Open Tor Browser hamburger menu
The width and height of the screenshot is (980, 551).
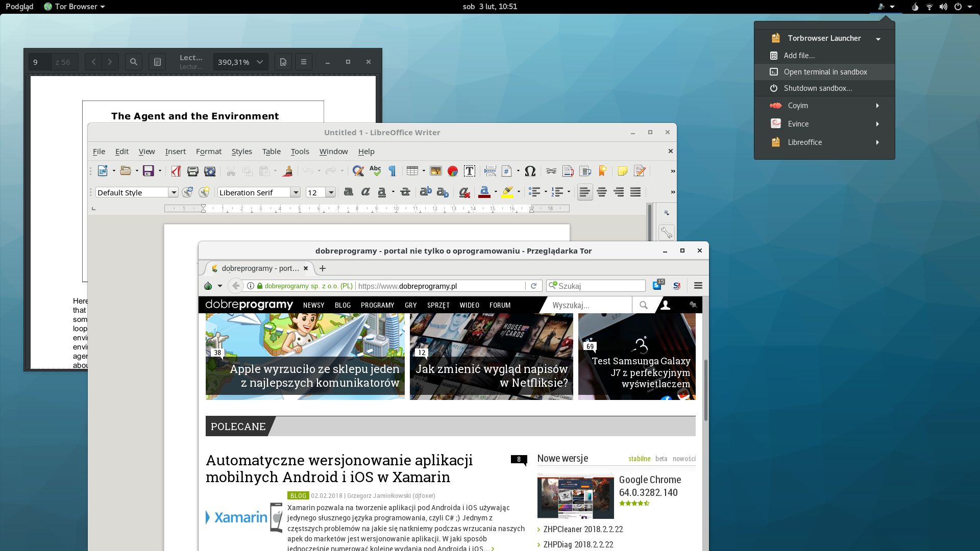click(x=698, y=286)
